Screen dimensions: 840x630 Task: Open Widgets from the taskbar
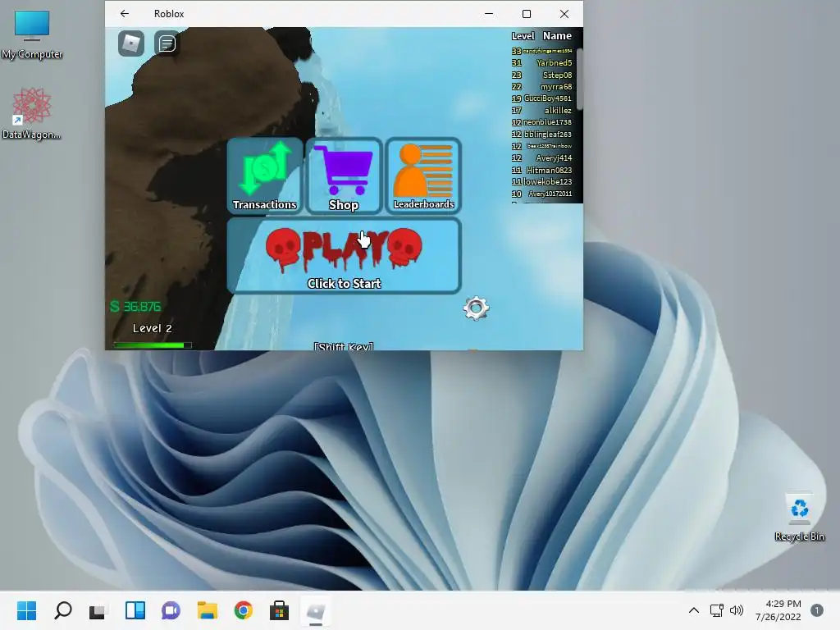[135, 610]
